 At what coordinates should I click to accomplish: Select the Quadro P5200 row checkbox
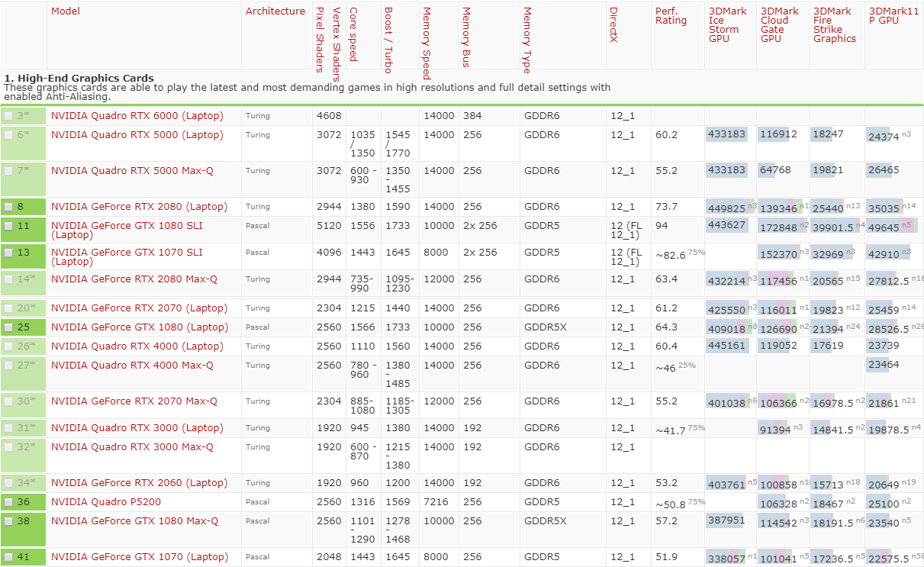(x=8, y=502)
